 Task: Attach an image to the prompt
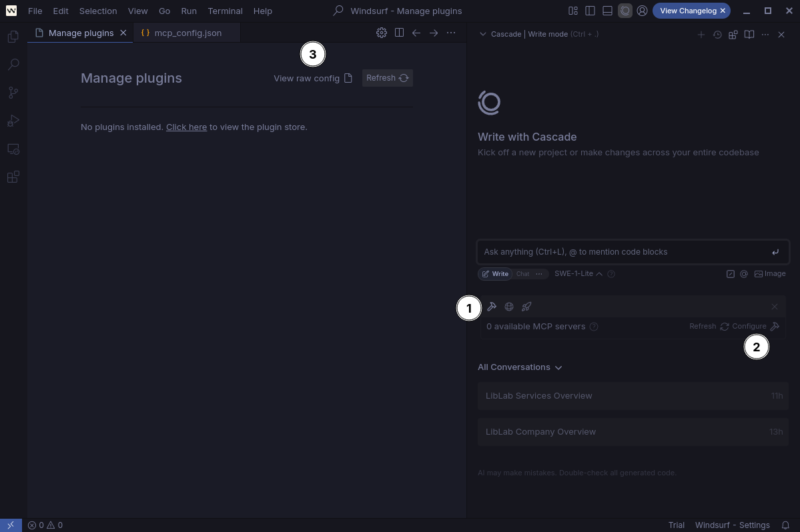click(x=770, y=273)
